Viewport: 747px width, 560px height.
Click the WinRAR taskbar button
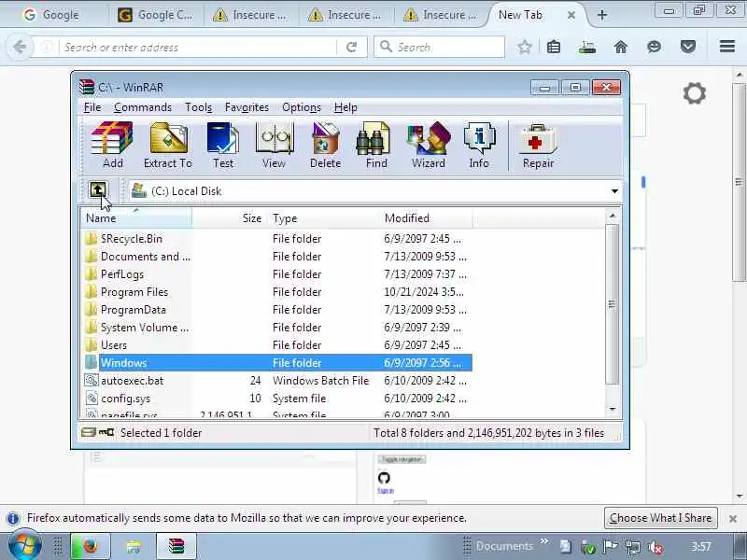point(176,546)
